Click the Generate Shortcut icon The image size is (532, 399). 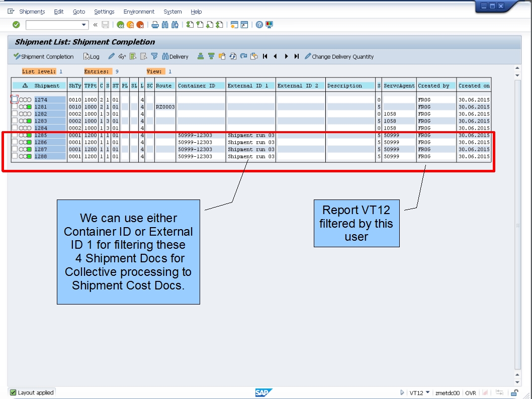pos(244,25)
